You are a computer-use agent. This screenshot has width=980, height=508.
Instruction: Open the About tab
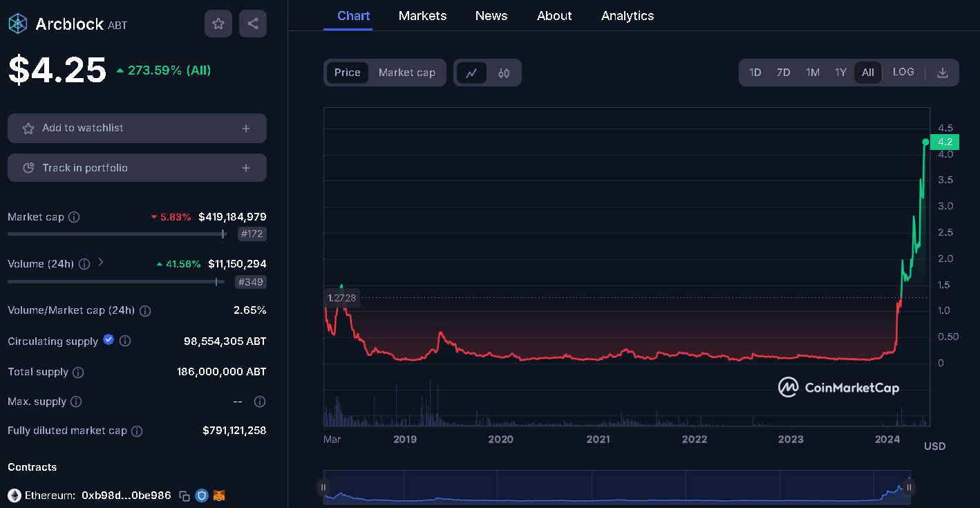554,16
